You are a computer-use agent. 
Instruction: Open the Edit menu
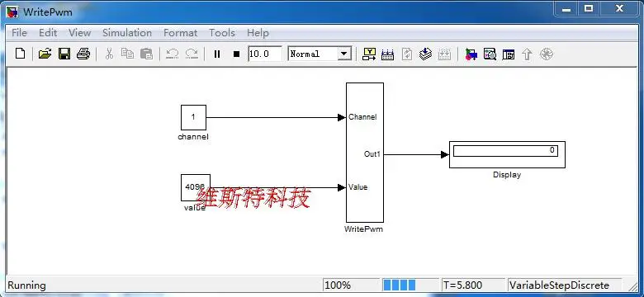48,33
